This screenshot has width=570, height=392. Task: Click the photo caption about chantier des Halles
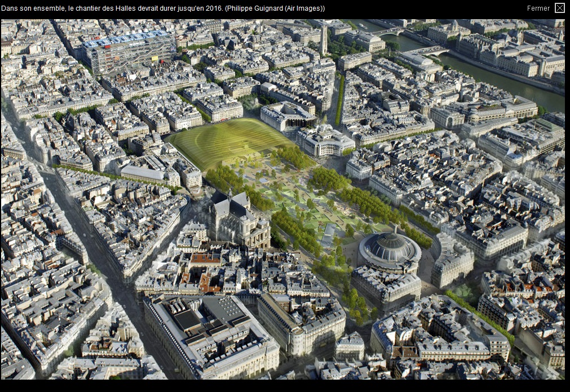pos(163,8)
